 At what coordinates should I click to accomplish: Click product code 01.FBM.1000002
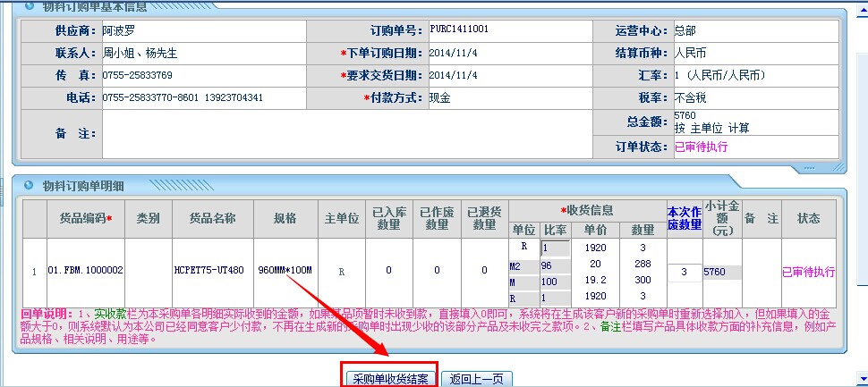[86, 270]
